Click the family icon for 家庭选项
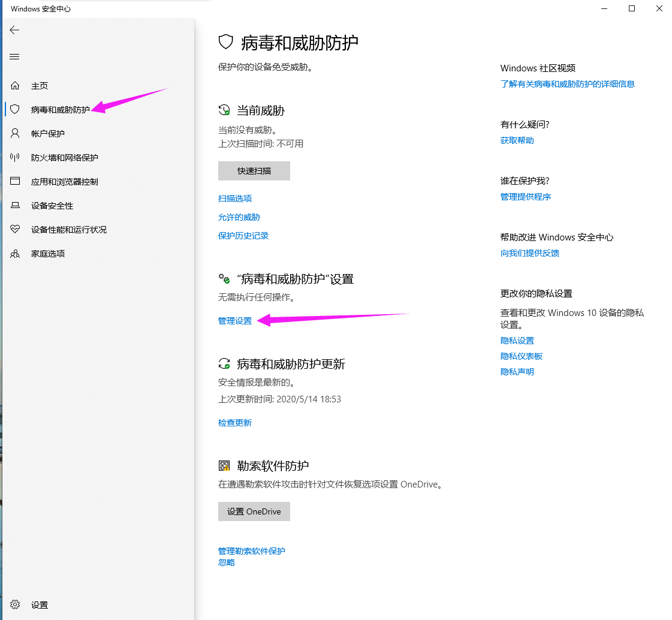Viewport: 672px width, 620px height. coord(15,254)
